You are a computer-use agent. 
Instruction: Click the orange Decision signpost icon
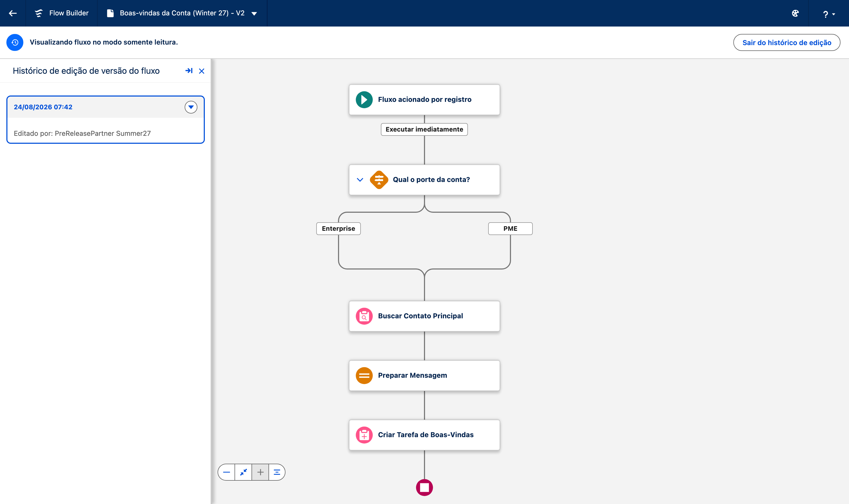(379, 180)
